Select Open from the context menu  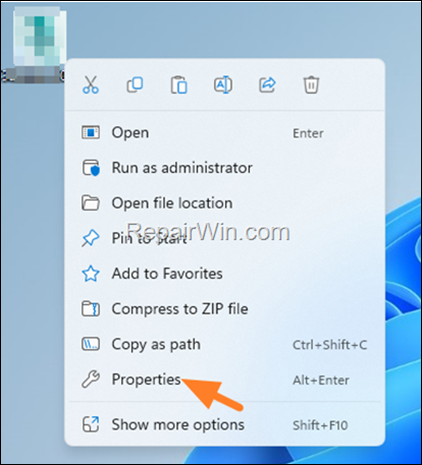225,133
